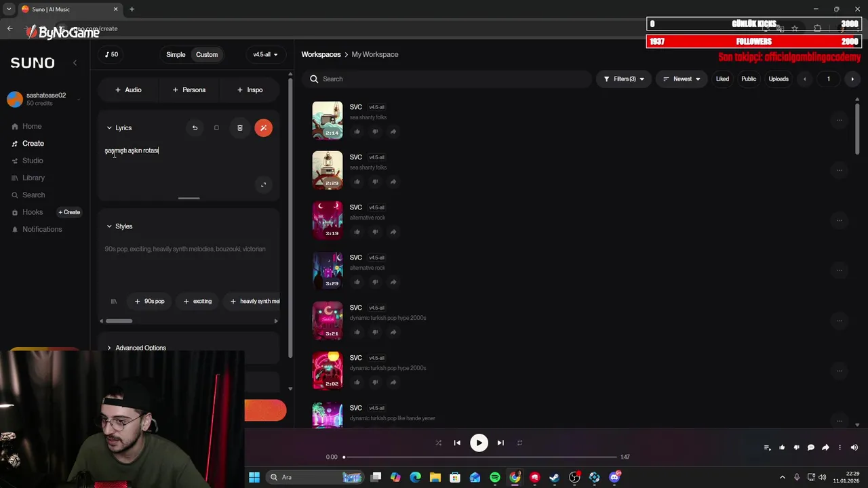Screen dimensions: 868x488
Task: Undo the last lyrics change
Action: point(195,128)
